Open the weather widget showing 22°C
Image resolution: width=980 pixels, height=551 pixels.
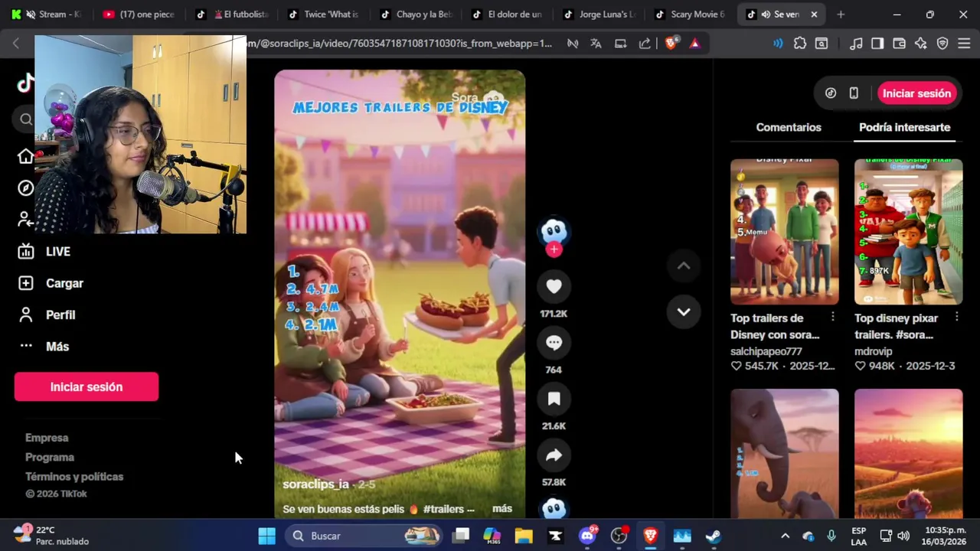[51, 536]
